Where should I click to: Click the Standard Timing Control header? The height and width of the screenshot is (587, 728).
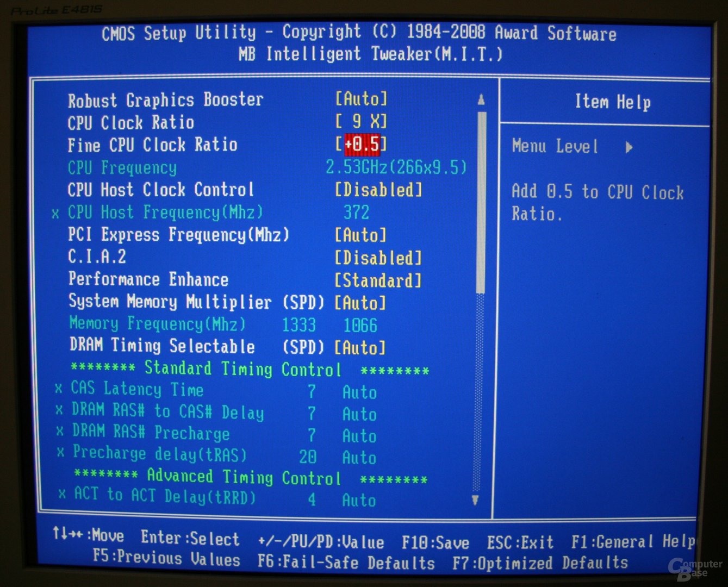tap(250, 369)
